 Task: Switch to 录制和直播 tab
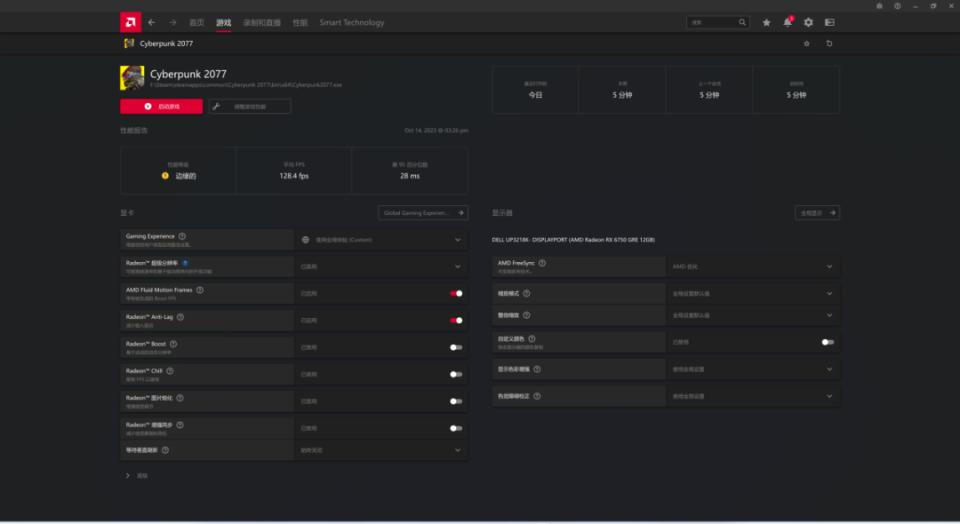tap(262, 23)
